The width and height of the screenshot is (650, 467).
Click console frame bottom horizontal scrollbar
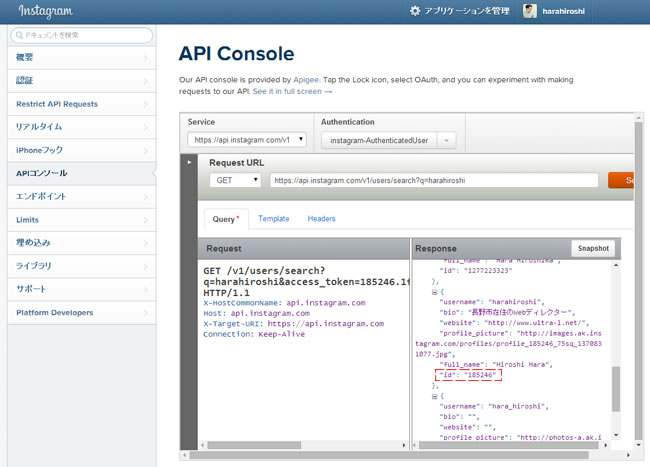pyautogui.click(x=389, y=455)
